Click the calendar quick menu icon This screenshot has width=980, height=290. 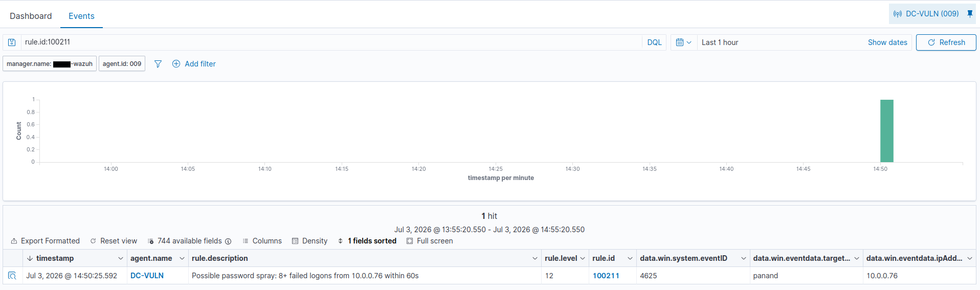[x=683, y=42]
